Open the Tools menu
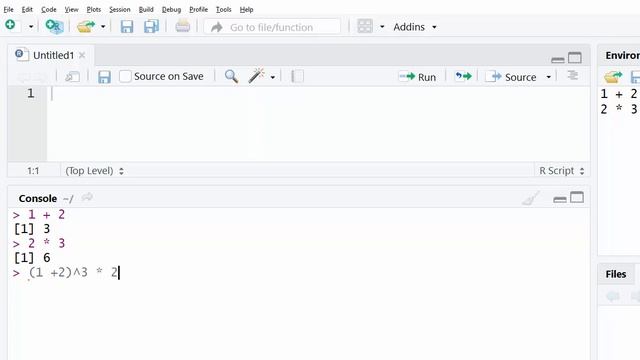The height and width of the screenshot is (360, 640). click(223, 9)
